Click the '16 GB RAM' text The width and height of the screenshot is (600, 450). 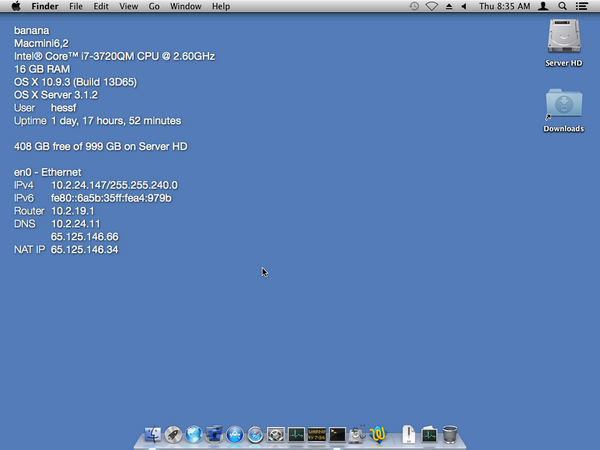click(x=42, y=69)
